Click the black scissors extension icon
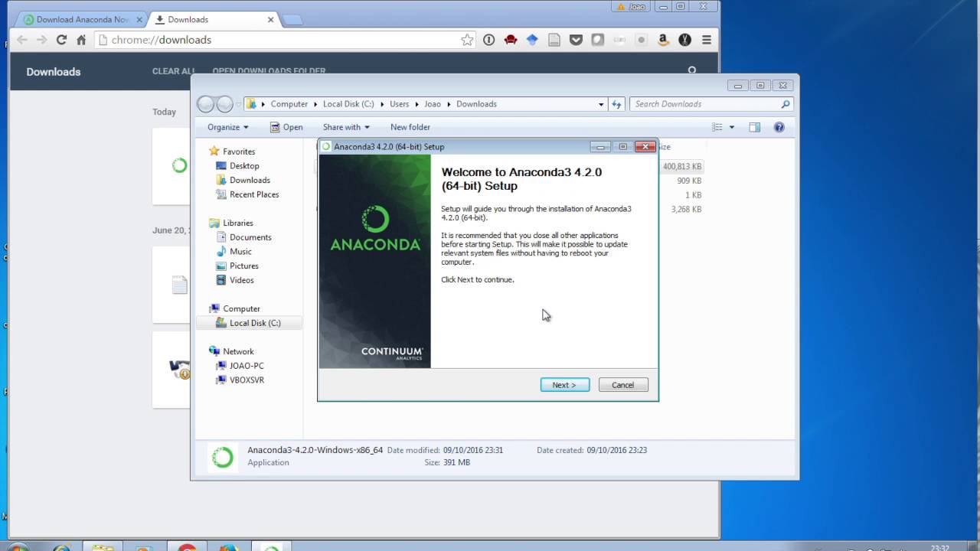Viewport: 980px width, 551px height. (x=685, y=40)
